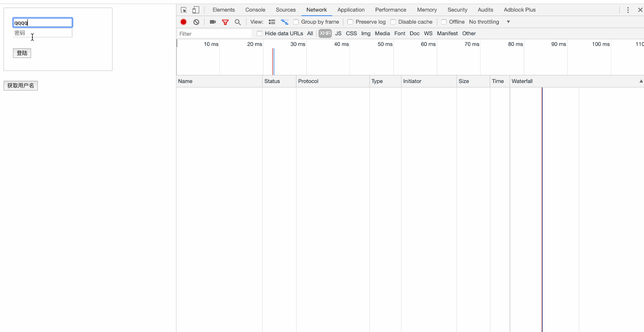Screen dimensions: 644x332
Task: Open the Audits tab
Action: click(485, 10)
